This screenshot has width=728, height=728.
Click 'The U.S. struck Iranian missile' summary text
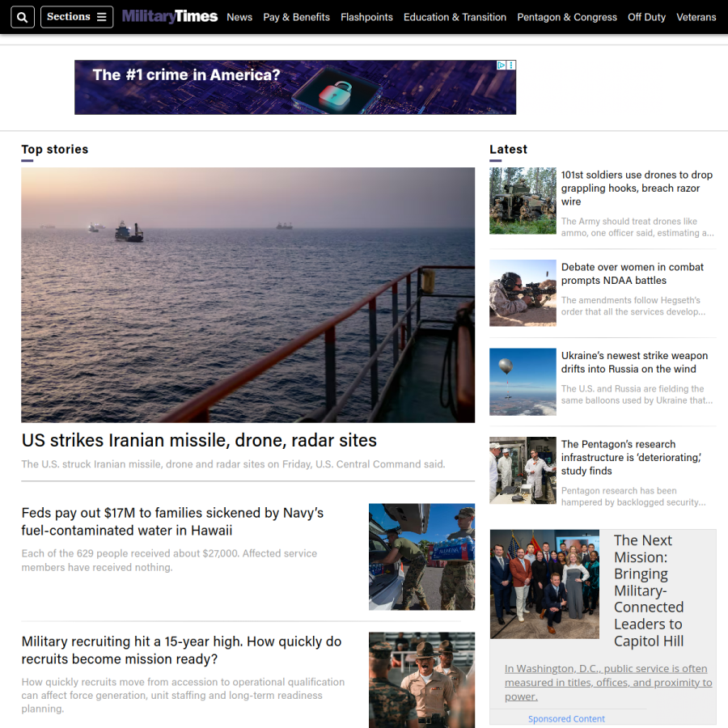point(233,464)
